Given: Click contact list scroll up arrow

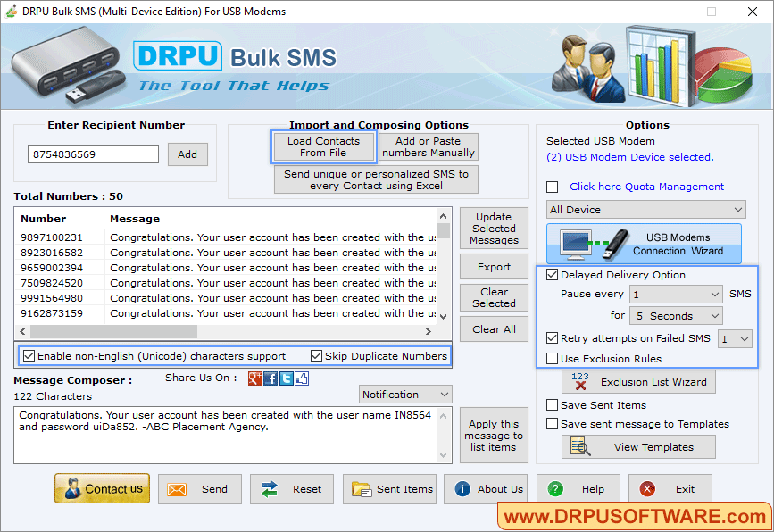Looking at the screenshot, I should [444, 216].
